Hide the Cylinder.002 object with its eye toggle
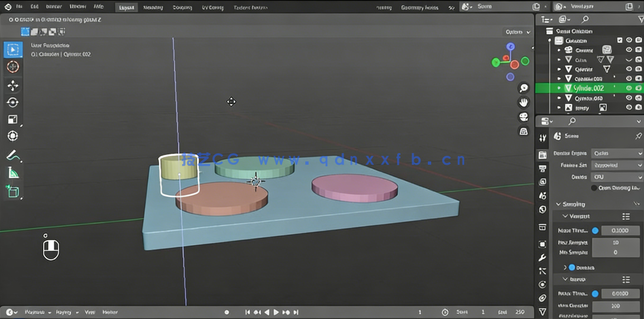This screenshot has width=644, height=319. (x=629, y=88)
